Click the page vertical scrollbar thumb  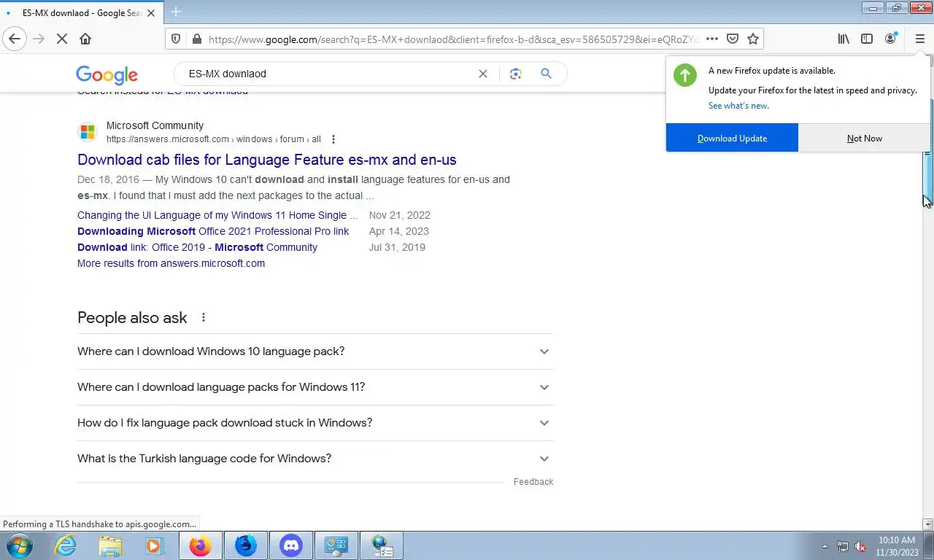[x=928, y=153]
